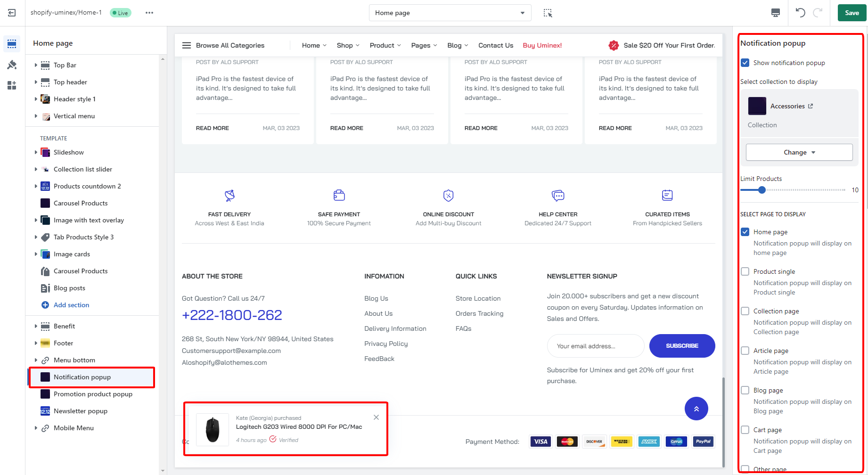Image resolution: width=868 pixels, height=475 pixels.
Task: Click the scroll-to-top round button
Action: pyautogui.click(x=696, y=409)
